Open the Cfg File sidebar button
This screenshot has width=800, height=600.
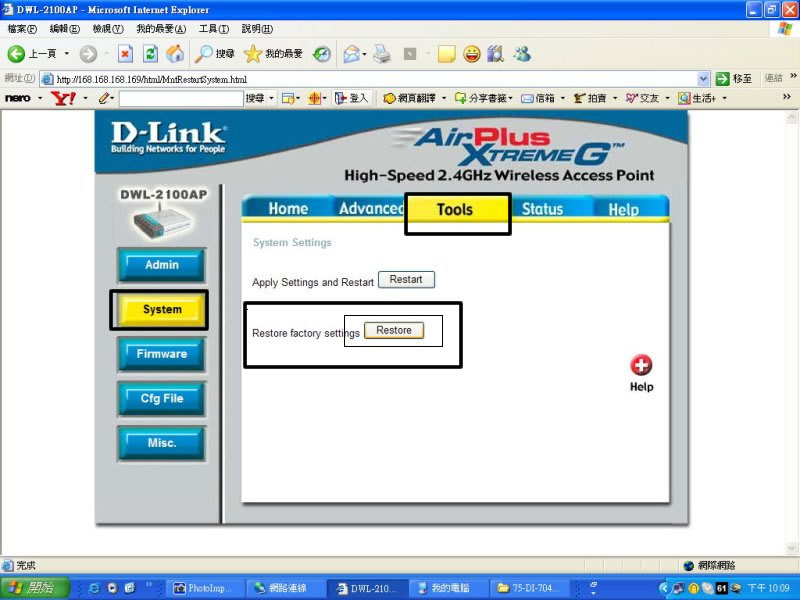click(162, 398)
